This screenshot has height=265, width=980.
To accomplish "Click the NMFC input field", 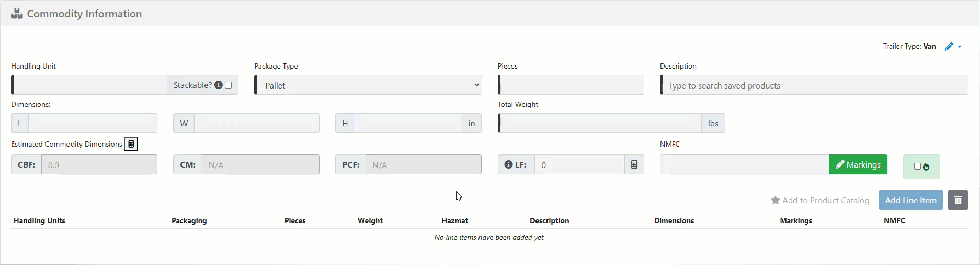I will pyautogui.click(x=744, y=165).
